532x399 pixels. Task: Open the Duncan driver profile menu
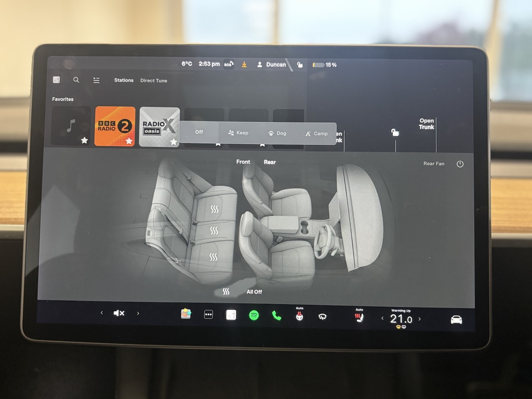pos(272,65)
